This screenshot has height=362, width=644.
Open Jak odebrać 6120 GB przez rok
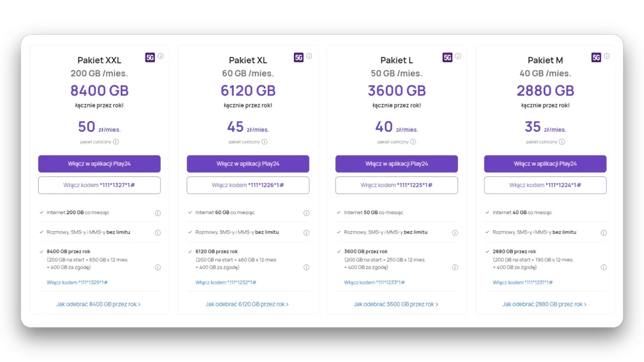point(247,304)
